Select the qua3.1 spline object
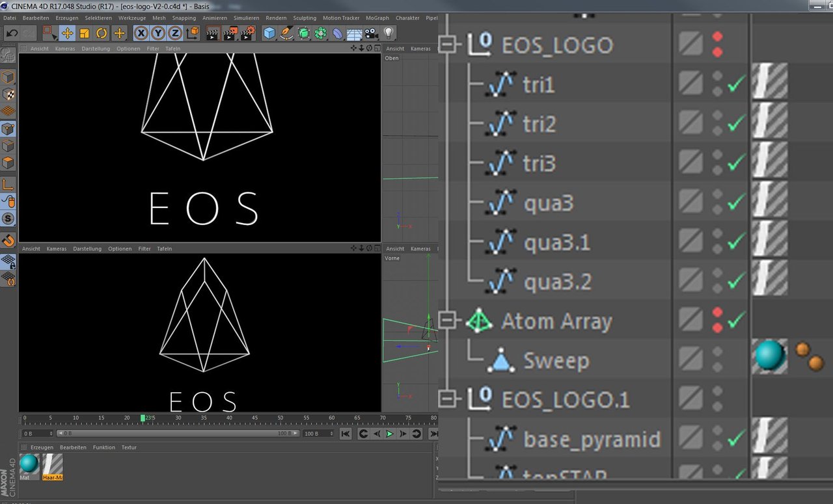 (557, 243)
